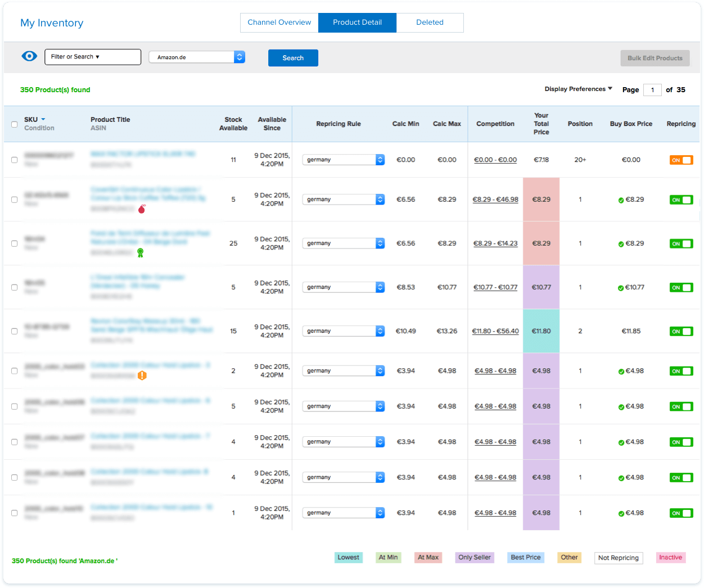Toggle Repricing switch in the €10.77 row
Screen dimensions: 704x588
point(681,287)
